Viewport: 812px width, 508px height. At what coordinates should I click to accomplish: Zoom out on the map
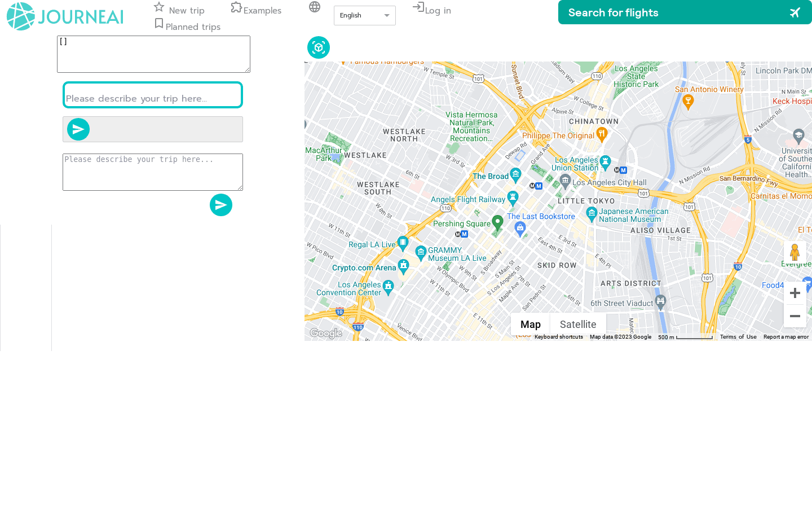point(795,316)
